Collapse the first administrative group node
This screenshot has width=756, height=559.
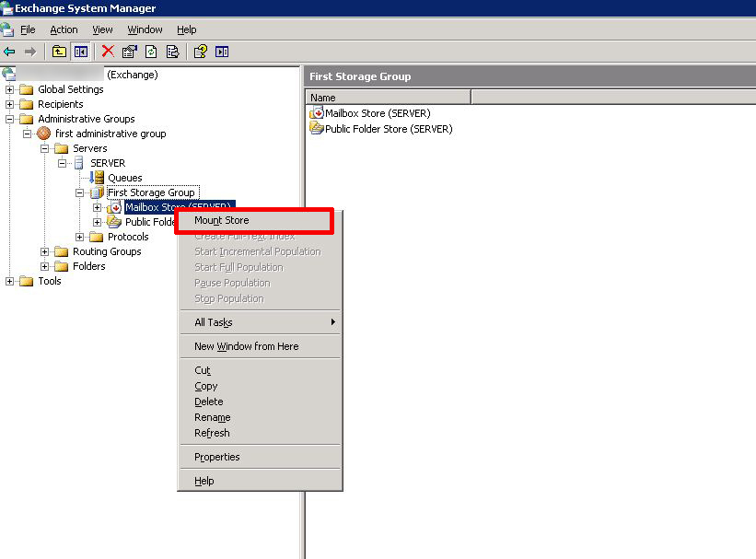[27, 134]
